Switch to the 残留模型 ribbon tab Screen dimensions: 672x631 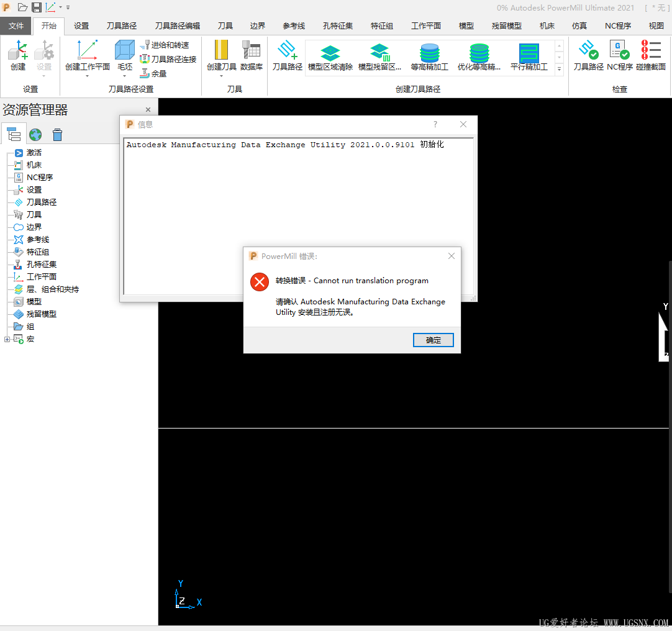tap(507, 25)
